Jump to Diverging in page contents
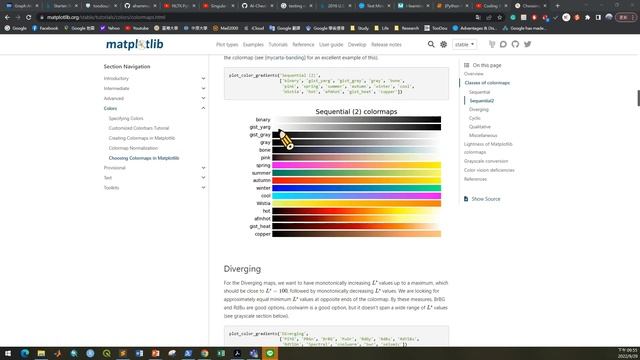Screen dimensions: 640x360 click(x=479, y=109)
